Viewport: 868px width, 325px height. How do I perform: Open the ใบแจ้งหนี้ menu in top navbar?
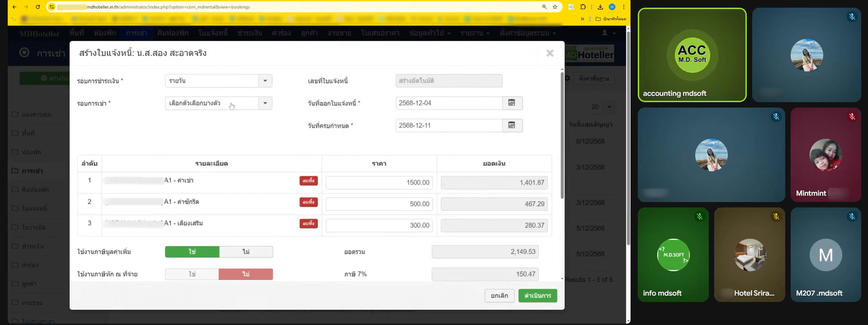pyautogui.click(x=213, y=33)
